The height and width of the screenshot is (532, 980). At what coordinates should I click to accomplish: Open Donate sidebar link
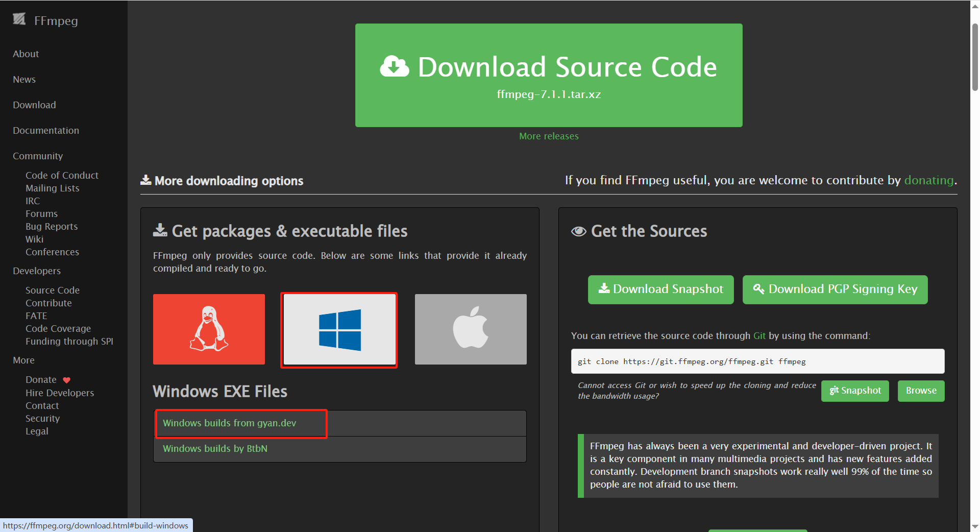[41, 380]
